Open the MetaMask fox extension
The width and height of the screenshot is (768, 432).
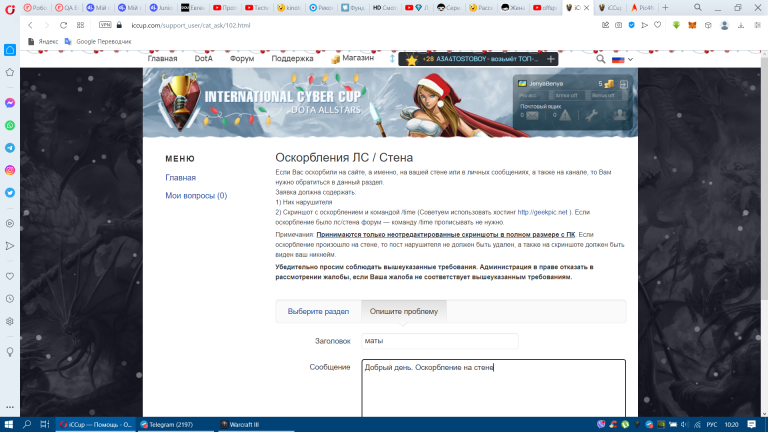[692, 25]
